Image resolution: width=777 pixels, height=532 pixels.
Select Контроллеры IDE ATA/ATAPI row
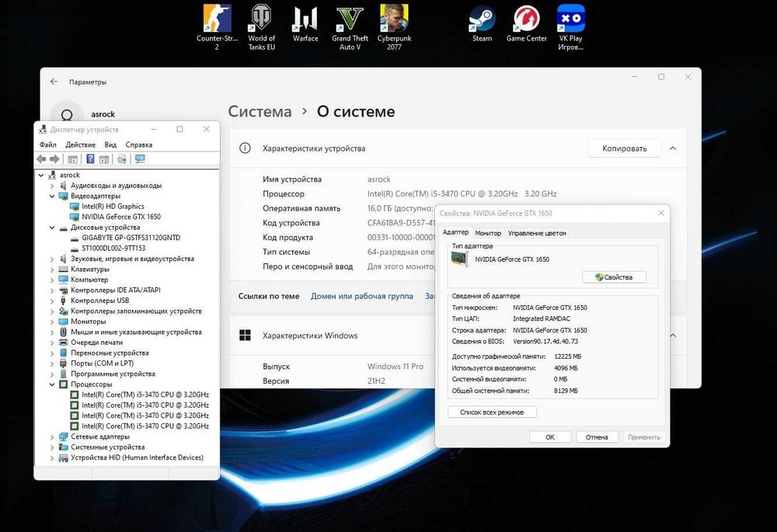(x=116, y=290)
